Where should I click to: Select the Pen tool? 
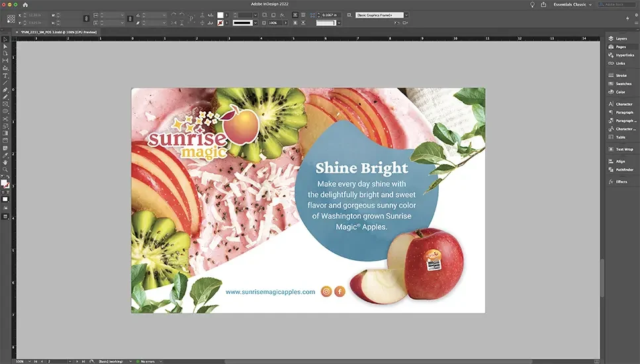coord(5,90)
